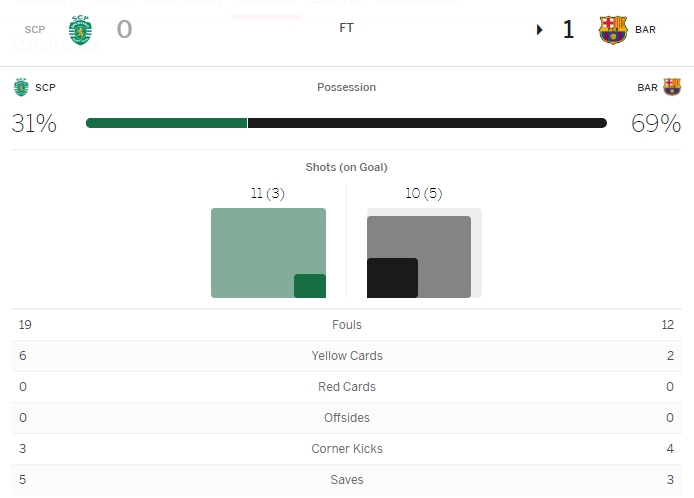The width and height of the screenshot is (694, 498).
Task: Select the Yellow Cards stat row label
Action: pyautogui.click(x=347, y=356)
